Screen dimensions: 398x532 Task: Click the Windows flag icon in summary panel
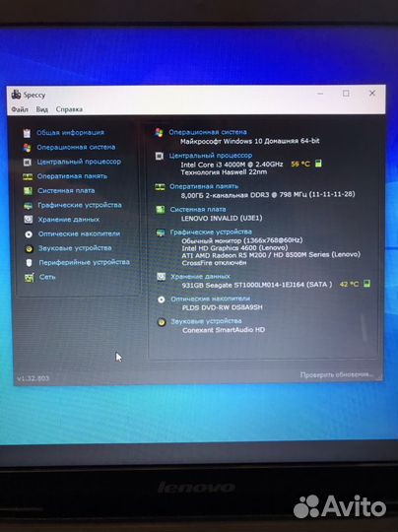tap(160, 133)
